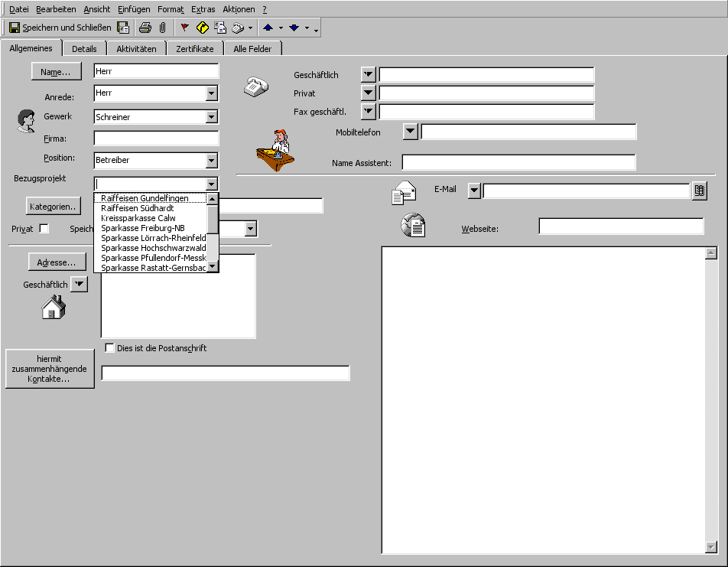Click the red follow-up flag icon
Image resolution: width=728 pixels, height=567 pixels.
tap(184, 28)
